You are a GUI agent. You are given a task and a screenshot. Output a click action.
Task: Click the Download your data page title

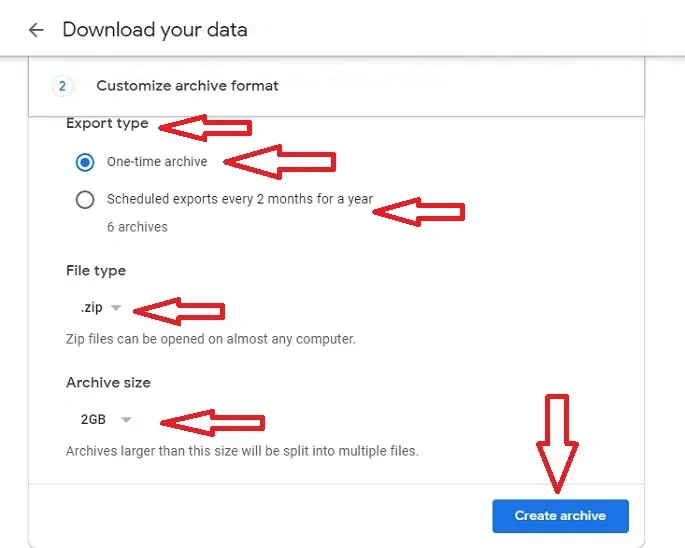coord(154,30)
